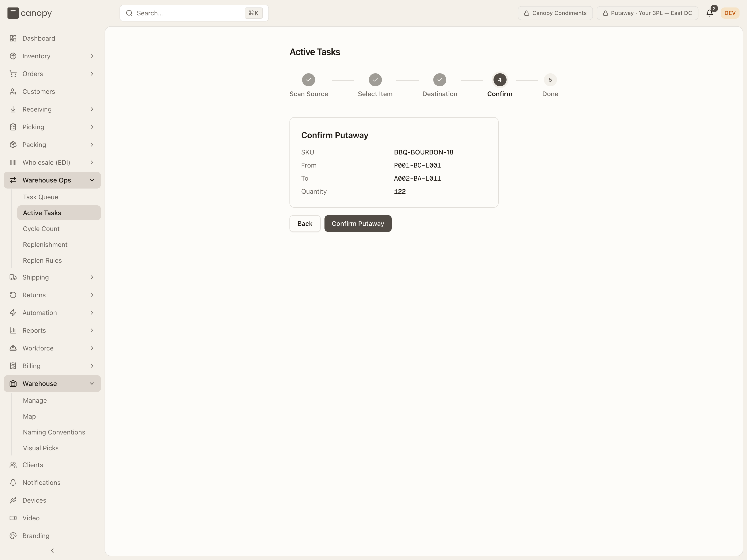Open the Canopy Condiments client selector
The width and height of the screenshot is (747, 560).
pos(555,13)
